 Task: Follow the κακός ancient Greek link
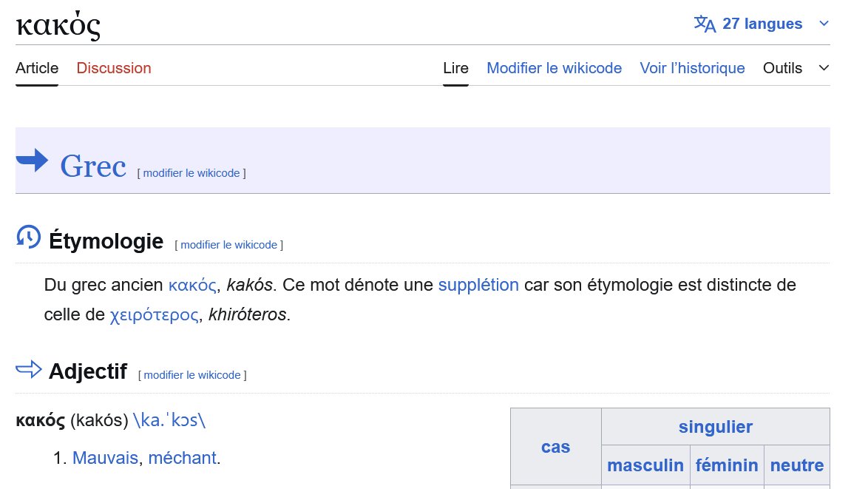pos(191,285)
